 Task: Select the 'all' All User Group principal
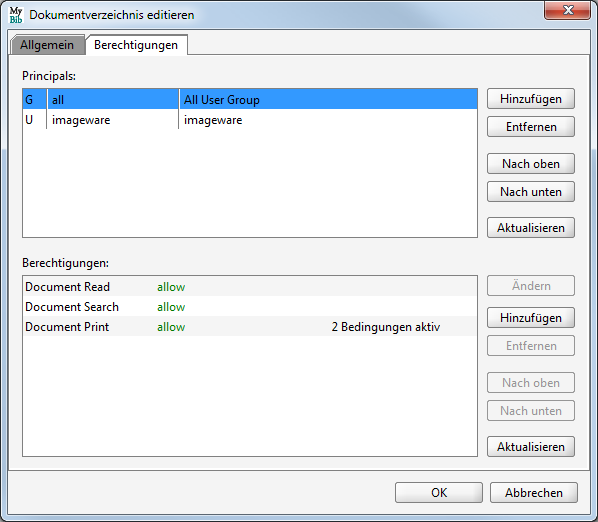pyautogui.click(x=250, y=100)
